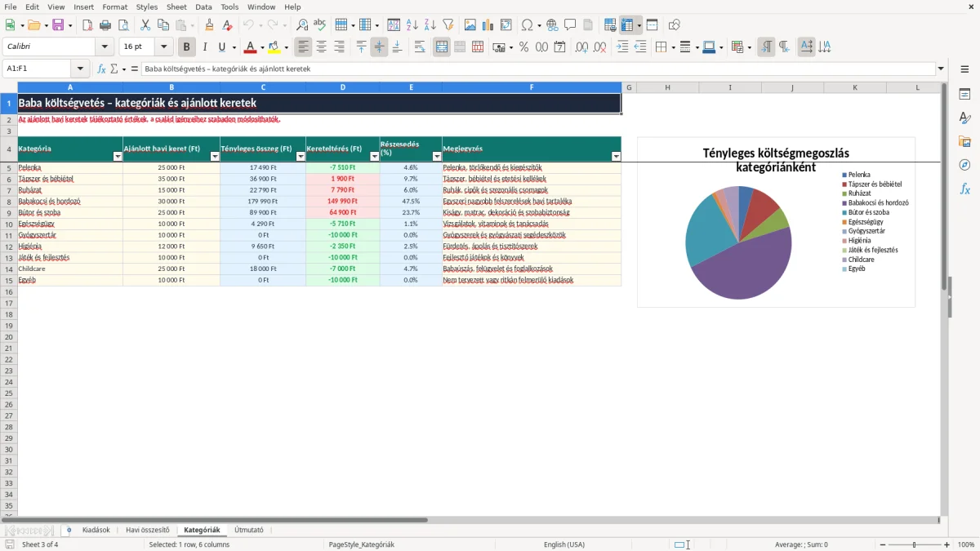Viewport: 980px width, 551px height.
Task: Insert an image
Action: tap(470, 25)
